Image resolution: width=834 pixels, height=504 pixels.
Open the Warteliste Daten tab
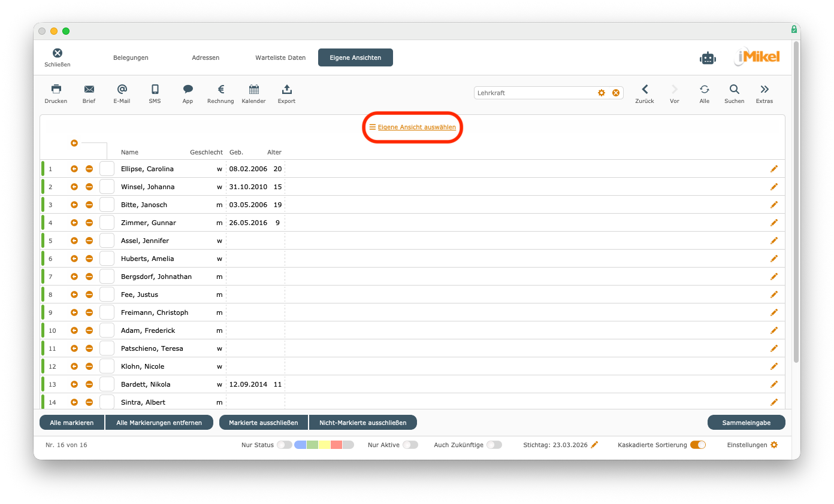[280, 58]
